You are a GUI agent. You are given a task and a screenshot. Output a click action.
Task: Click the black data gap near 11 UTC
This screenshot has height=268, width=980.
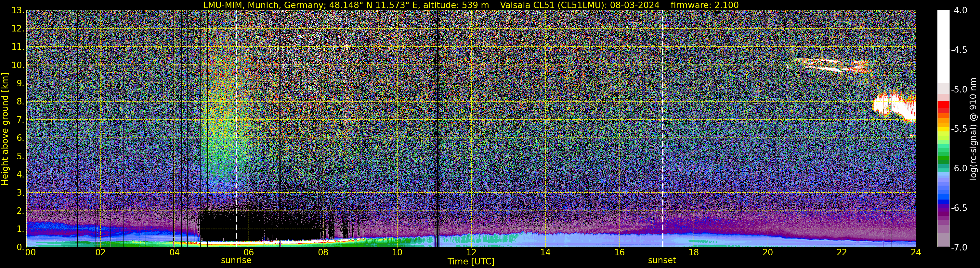[437, 128]
